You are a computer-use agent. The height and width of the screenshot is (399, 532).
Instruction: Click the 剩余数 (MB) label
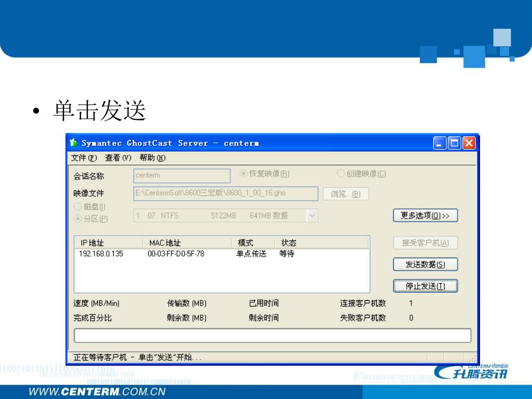point(187,318)
